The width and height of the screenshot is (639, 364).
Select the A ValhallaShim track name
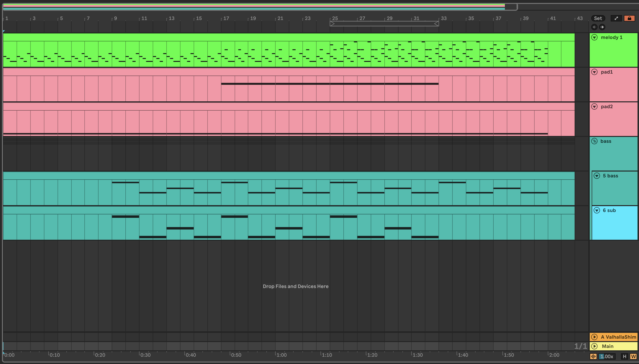pos(619,337)
